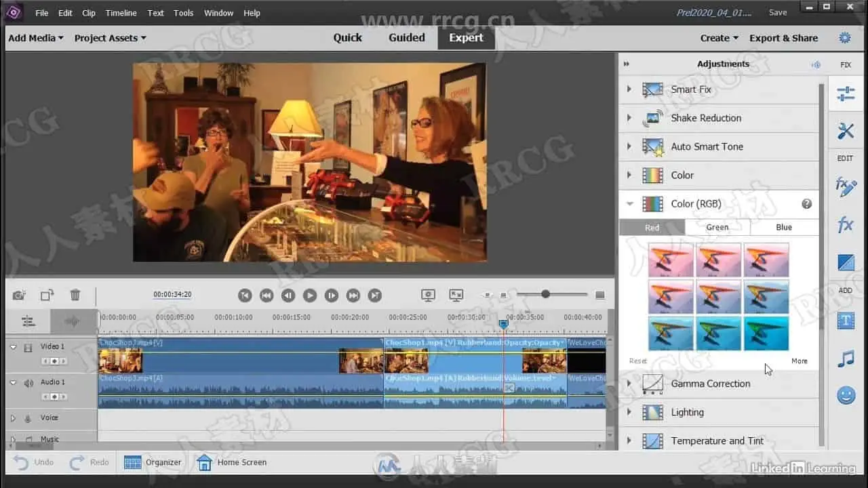Open the Timeline menu

120,13
